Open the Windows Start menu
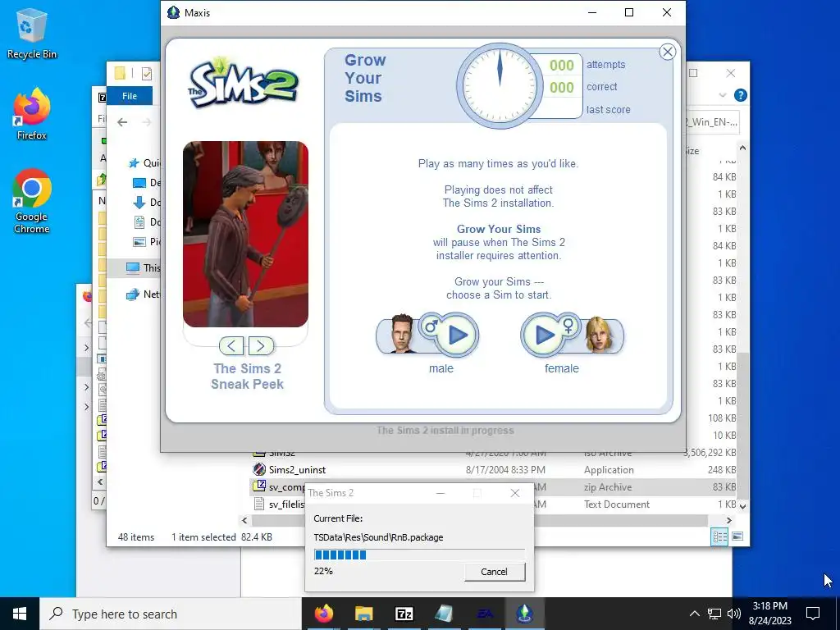 point(20,614)
